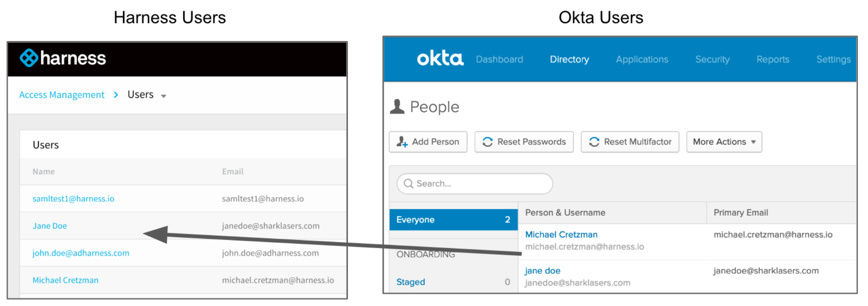Open the Reports menu
The image size is (868, 306).
point(773,59)
